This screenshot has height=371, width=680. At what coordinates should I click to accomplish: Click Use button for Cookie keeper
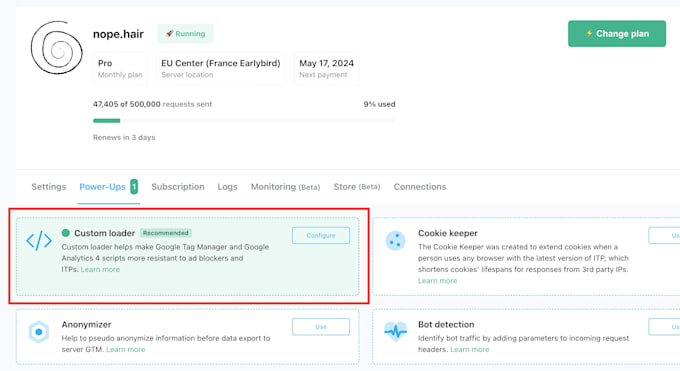click(x=664, y=235)
